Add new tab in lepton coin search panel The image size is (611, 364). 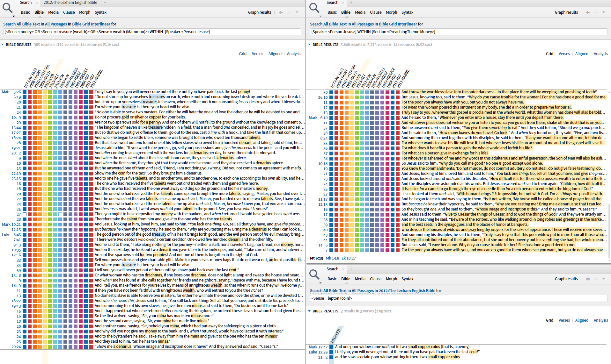[x=351, y=269]
